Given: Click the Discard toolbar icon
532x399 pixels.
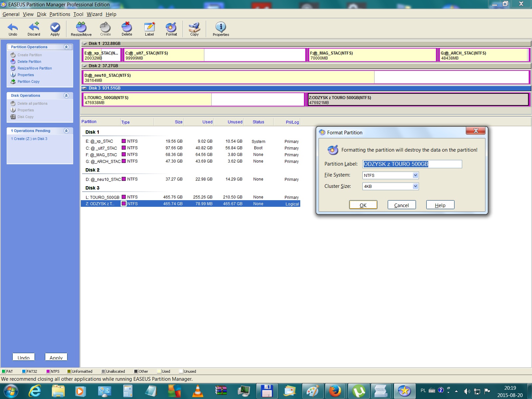Looking at the screenshot, I should click(x=34, y=29).
